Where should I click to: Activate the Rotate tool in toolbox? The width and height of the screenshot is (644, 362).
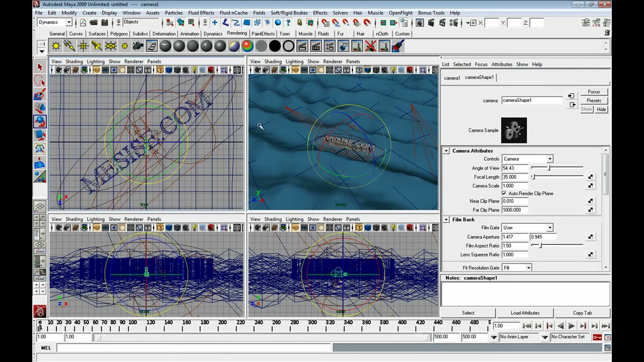[40, 121]
